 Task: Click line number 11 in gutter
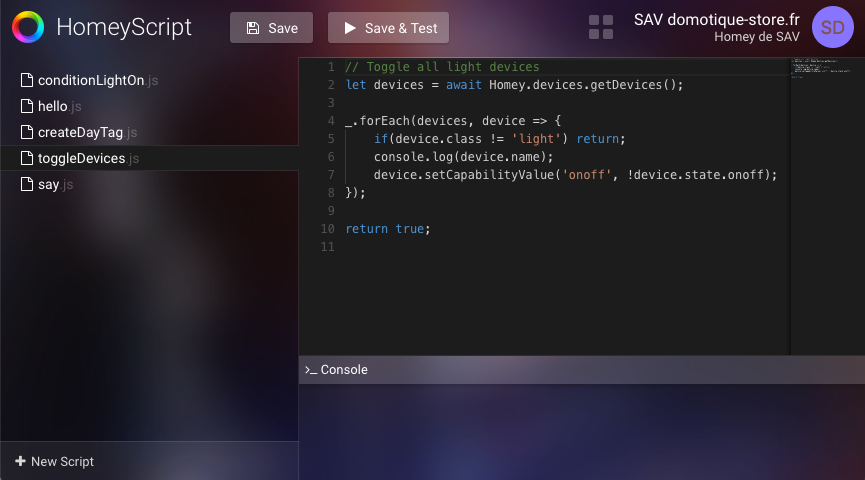coord(328,247)
